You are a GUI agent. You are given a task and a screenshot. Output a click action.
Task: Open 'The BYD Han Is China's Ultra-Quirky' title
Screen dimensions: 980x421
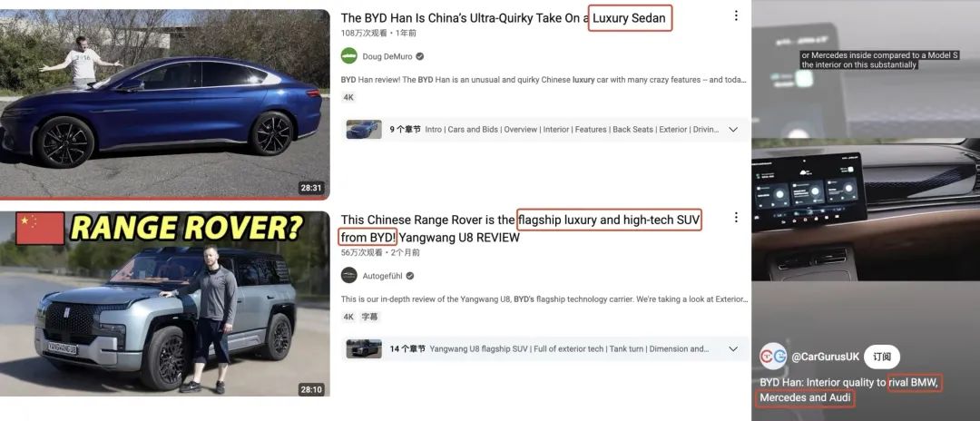click(505, 18)
